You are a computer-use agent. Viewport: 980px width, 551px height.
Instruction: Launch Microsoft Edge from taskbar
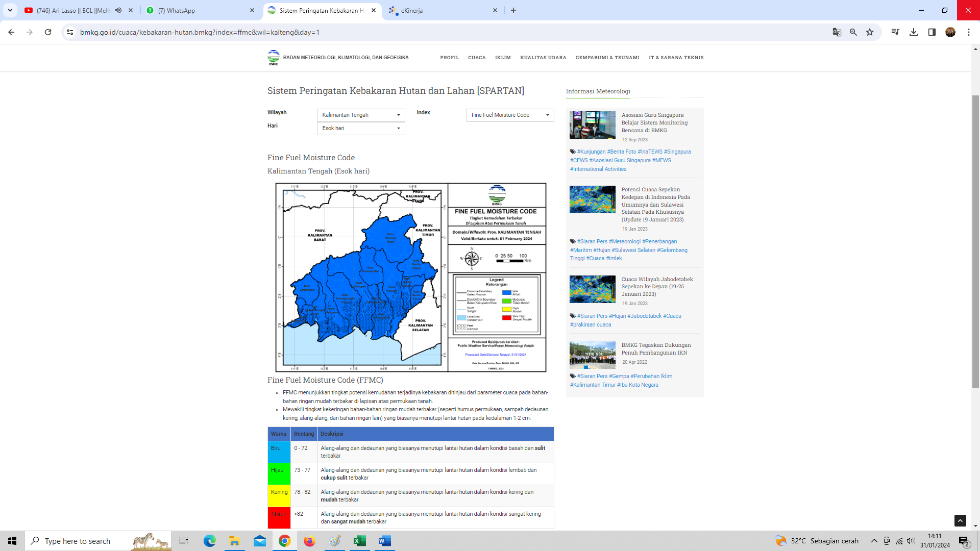click(x=209, y=541)
